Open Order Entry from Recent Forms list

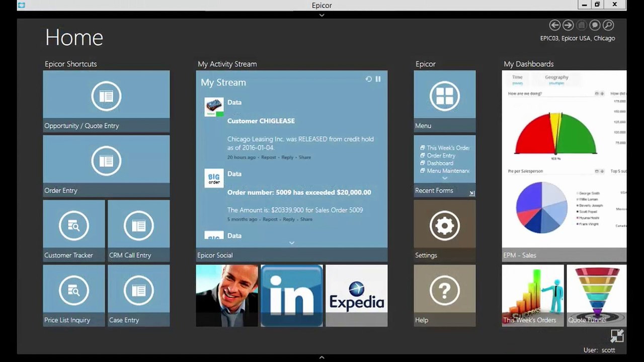[438, 155]
